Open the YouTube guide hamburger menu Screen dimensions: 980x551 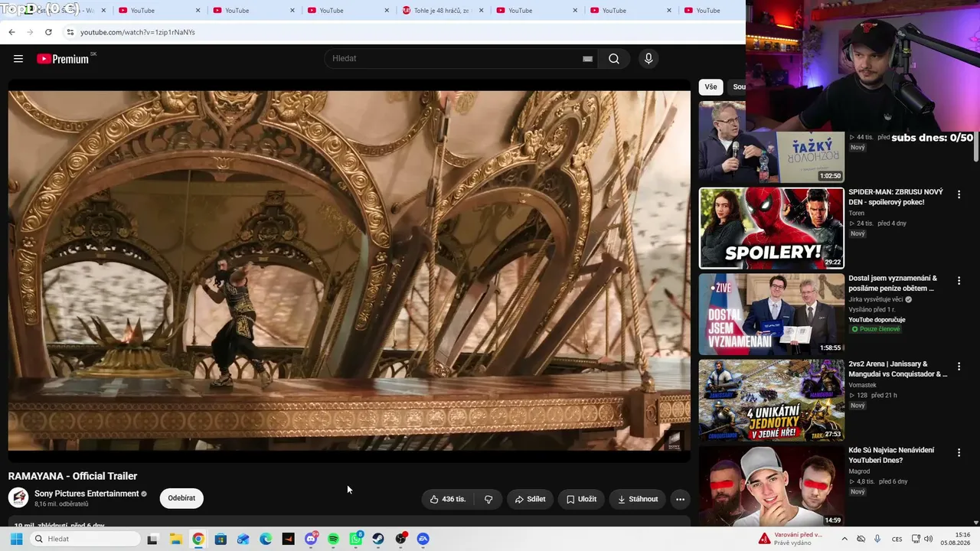click(18, 59)
